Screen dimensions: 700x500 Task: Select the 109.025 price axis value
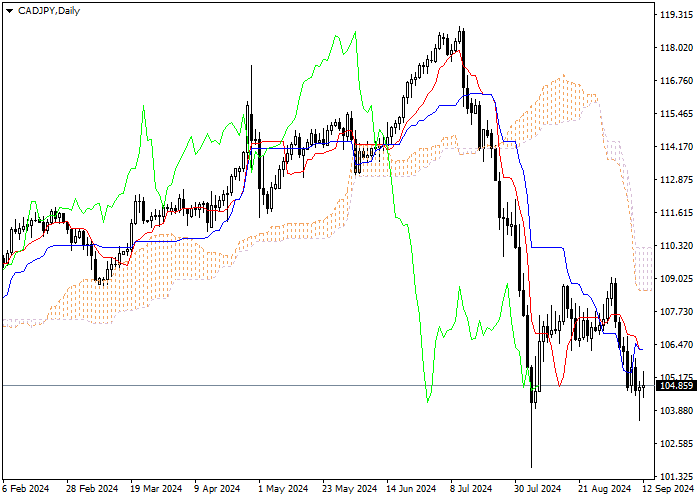[x=676, y=279]
